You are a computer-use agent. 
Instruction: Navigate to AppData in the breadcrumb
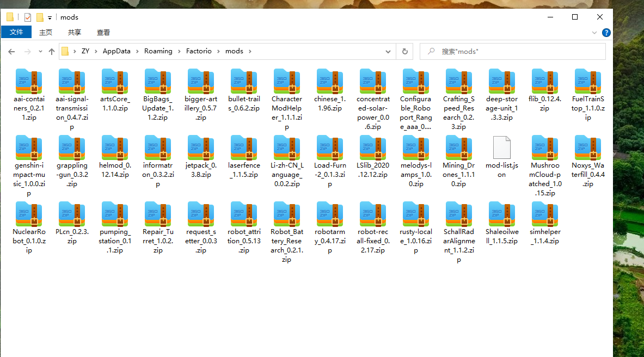116,51
